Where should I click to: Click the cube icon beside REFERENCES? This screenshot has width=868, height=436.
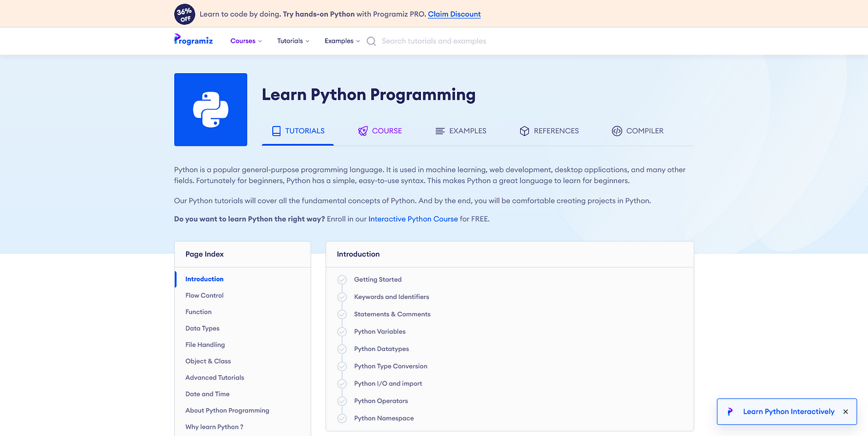point(525,131)
